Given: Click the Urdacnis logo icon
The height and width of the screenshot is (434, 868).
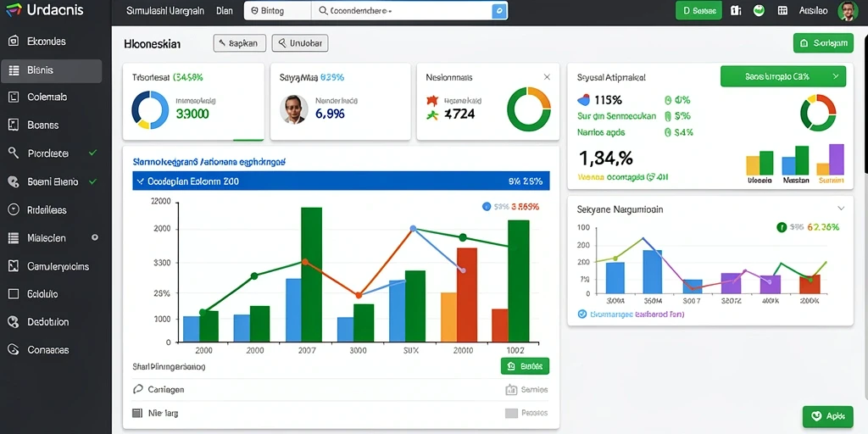Looking at the screenshot, I should coord(14,9).
